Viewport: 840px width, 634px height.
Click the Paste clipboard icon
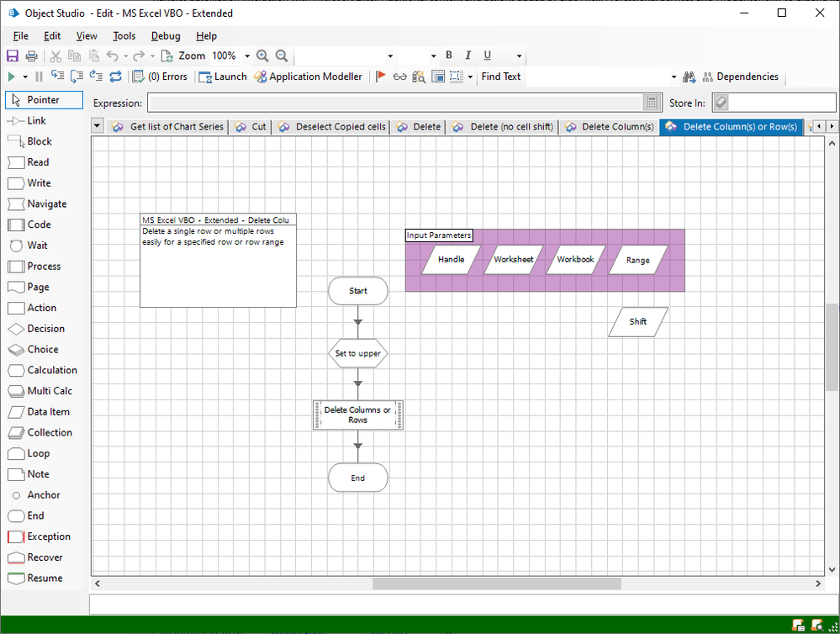(x=93, y=55)
